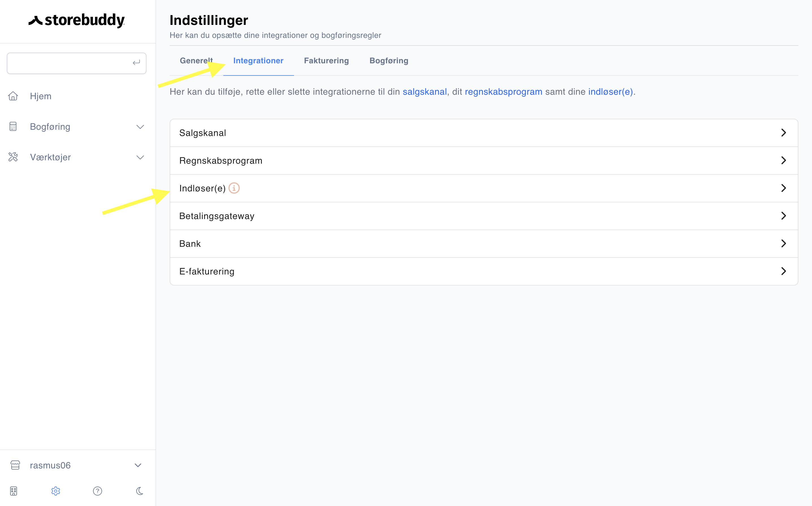Expand the Værktøjer sidebar menu chevron

[x=140, y=157]
